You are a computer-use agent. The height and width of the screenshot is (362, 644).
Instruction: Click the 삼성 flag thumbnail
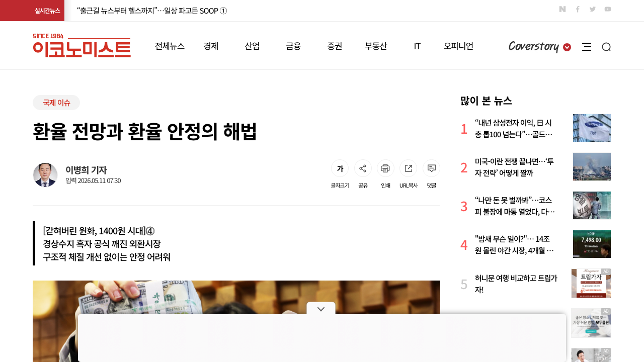[592, 128]
